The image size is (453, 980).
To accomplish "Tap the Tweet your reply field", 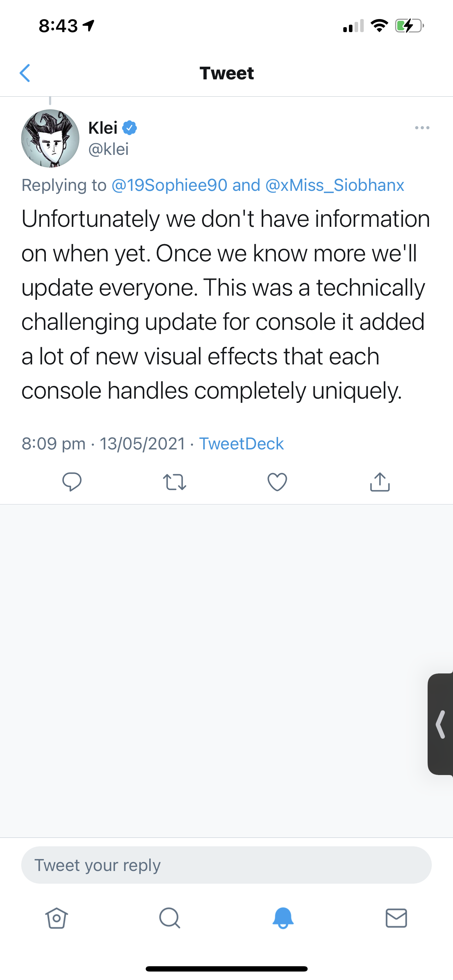I will click(226, 865).
